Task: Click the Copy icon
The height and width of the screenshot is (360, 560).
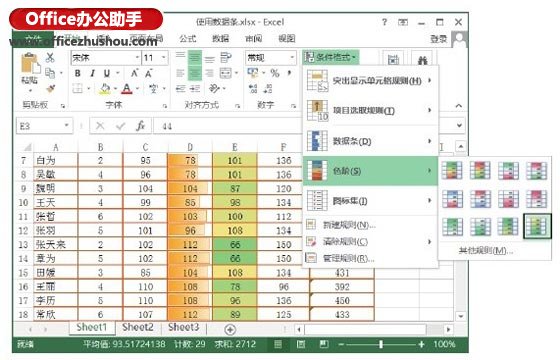Action: (x=50, y=73)
